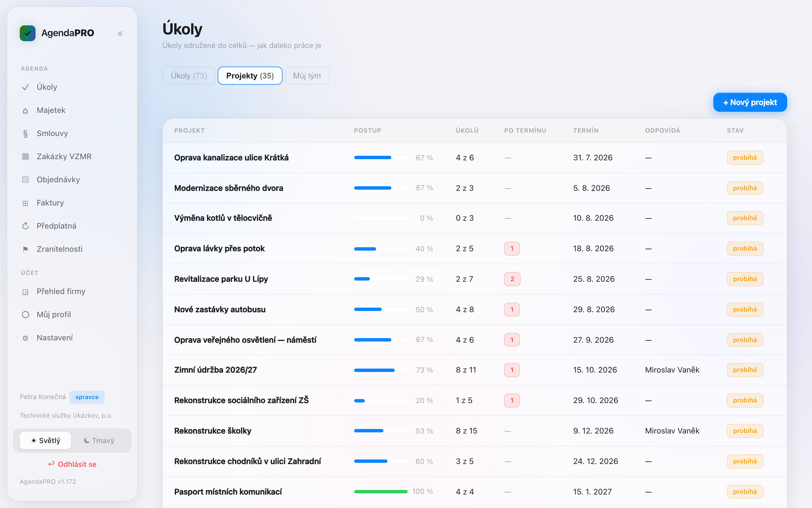This screenshot has height=508, width=812.
Task: Open Předplatná in the sidebar
Action: (x=72, y=226)
